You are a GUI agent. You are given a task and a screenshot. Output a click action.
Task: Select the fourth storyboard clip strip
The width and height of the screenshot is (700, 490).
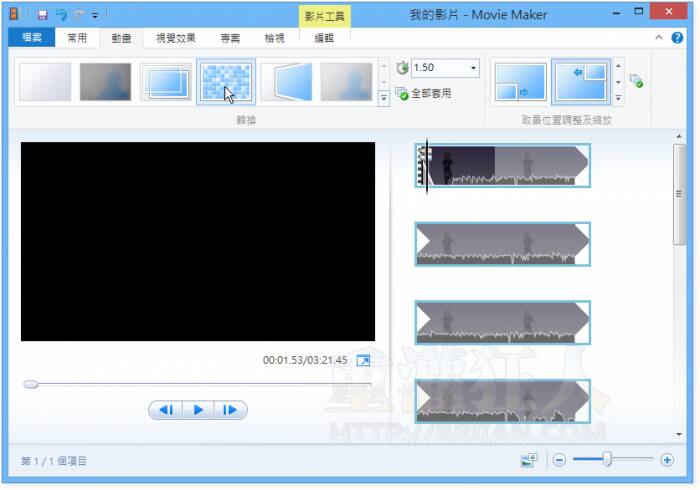[x=503, y=401]
